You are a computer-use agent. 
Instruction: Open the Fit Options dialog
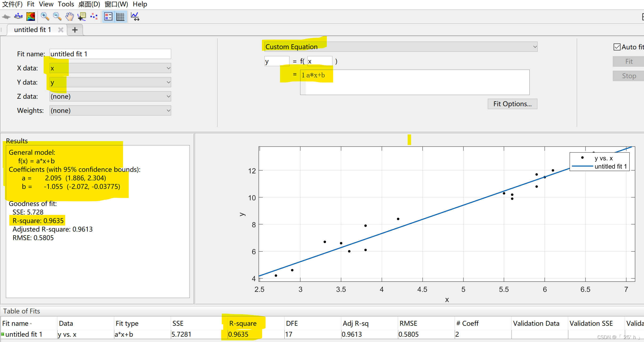coord(512,104)
